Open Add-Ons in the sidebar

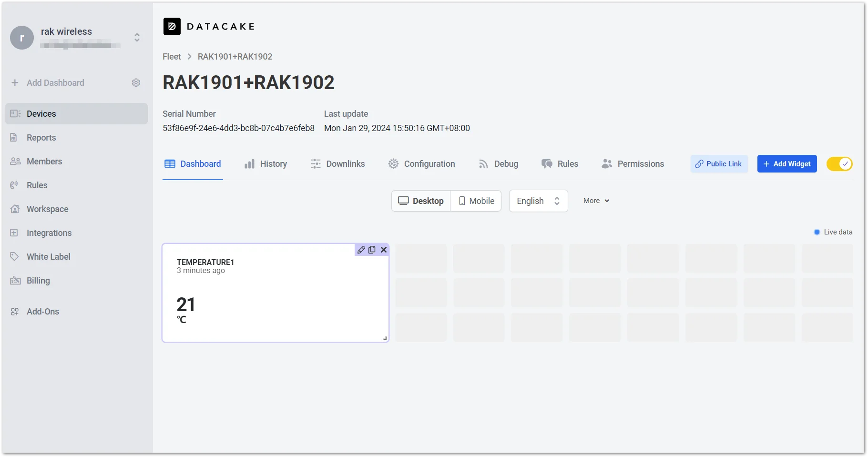[x=76, y=312]
